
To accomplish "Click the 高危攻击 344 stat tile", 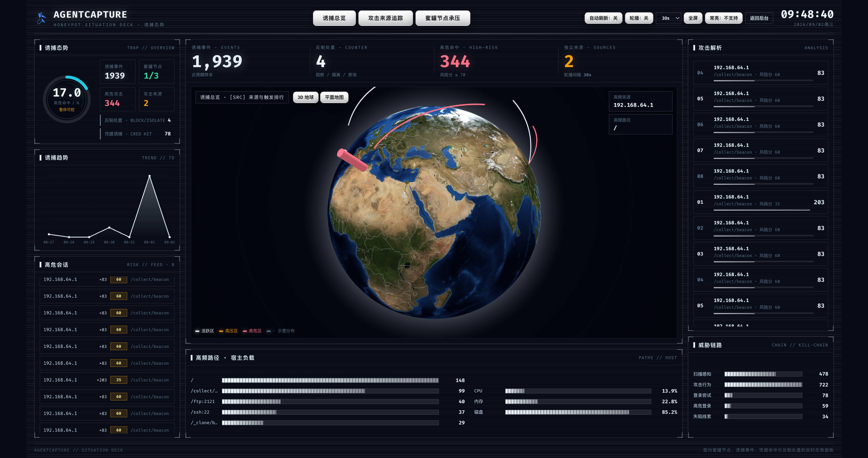I will coord(118,99).
